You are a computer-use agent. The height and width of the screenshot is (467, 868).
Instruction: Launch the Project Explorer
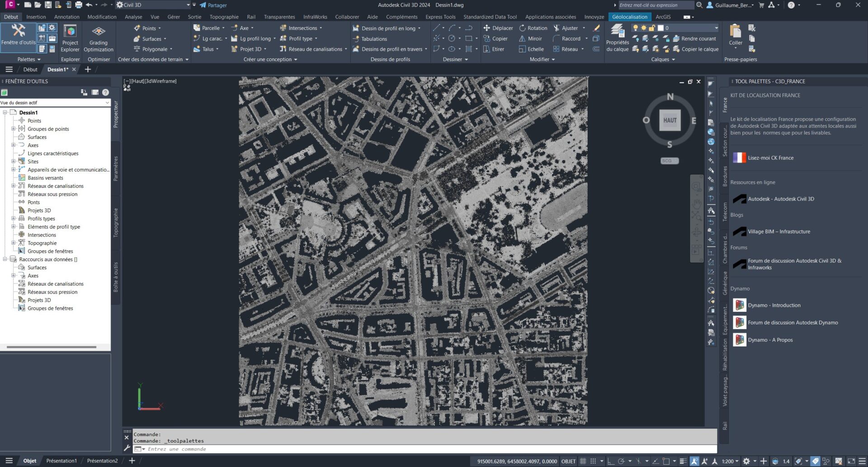pyautogui.click(x=70, y=38)
